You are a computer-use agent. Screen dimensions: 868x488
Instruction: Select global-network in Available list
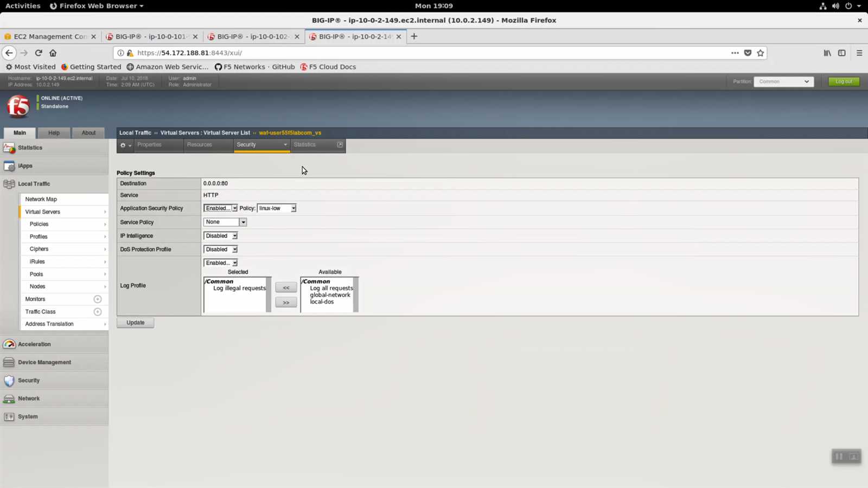tap(330, 295)
